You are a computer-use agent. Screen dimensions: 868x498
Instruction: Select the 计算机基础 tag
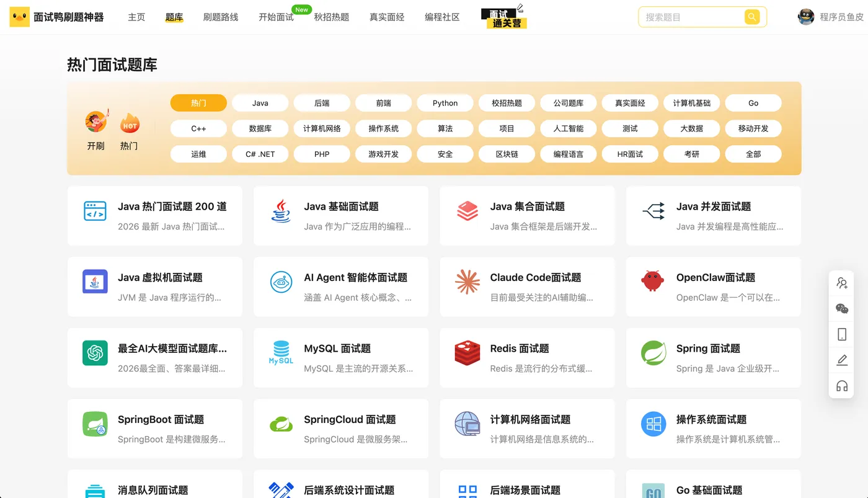tap(692, 103)
